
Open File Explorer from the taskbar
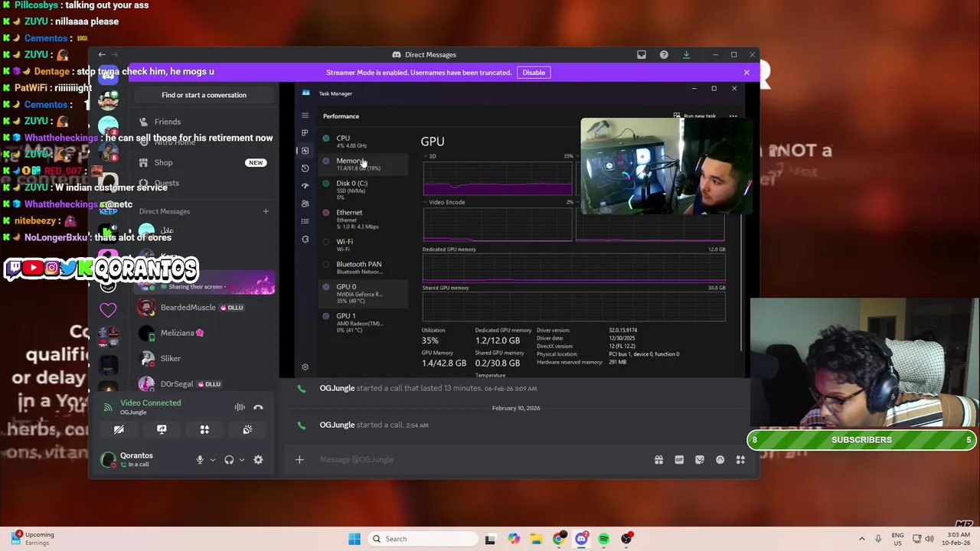(536, 539)
